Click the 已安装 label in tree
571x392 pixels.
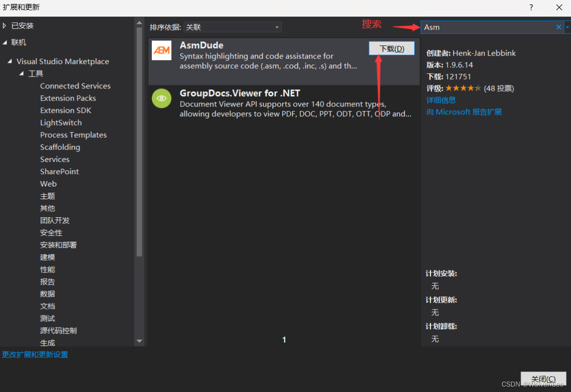pyautogui.click(x=22, y=25)
